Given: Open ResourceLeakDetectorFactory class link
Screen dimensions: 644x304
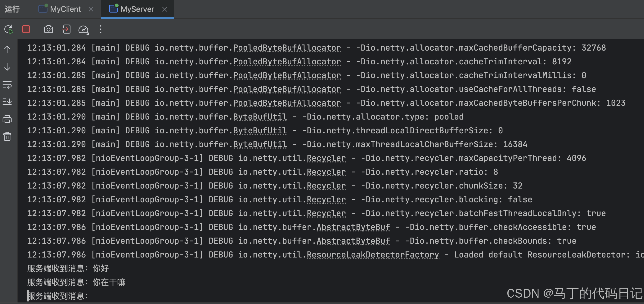Looking at the screenshot, I should click(x=373, y=255).
